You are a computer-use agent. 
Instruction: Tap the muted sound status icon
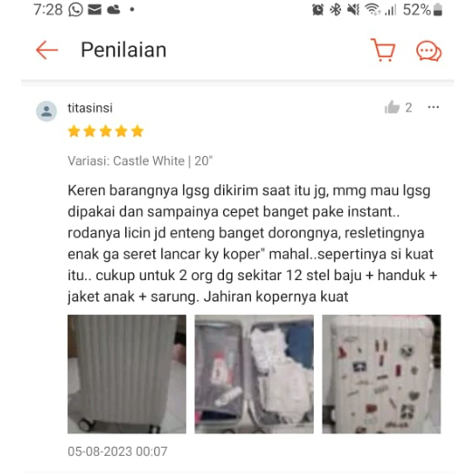(x=354, y=10)
